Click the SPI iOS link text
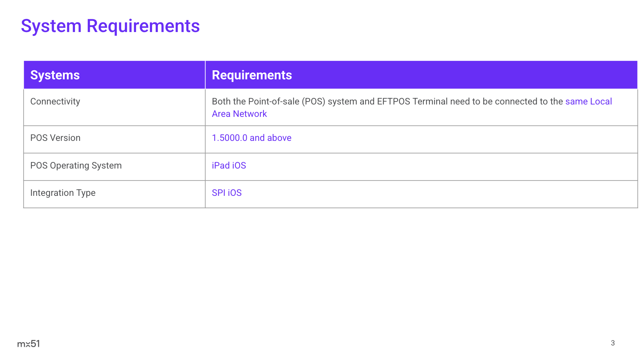This screenshot has width=644, height=356. coord(227,193)
